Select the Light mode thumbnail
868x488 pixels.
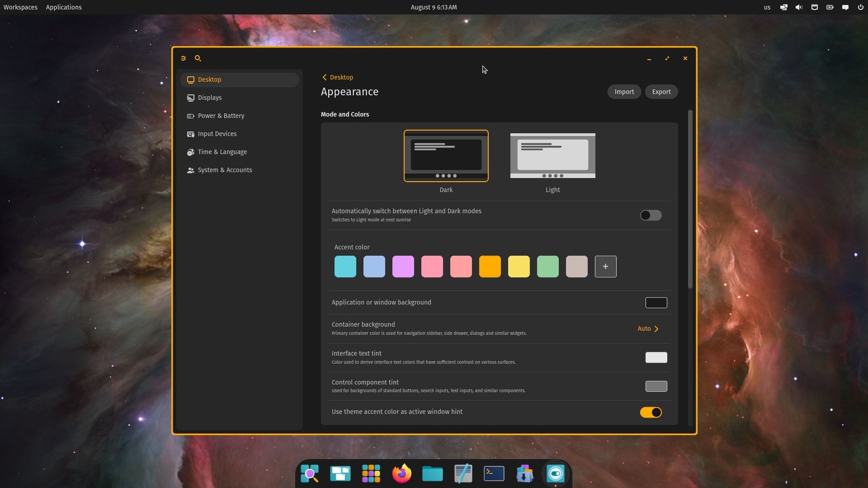pos(552,156)
